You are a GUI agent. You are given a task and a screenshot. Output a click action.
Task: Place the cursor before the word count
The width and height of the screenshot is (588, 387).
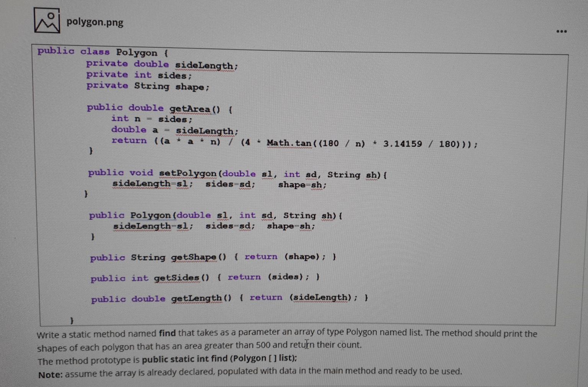[x=337, y=345]
